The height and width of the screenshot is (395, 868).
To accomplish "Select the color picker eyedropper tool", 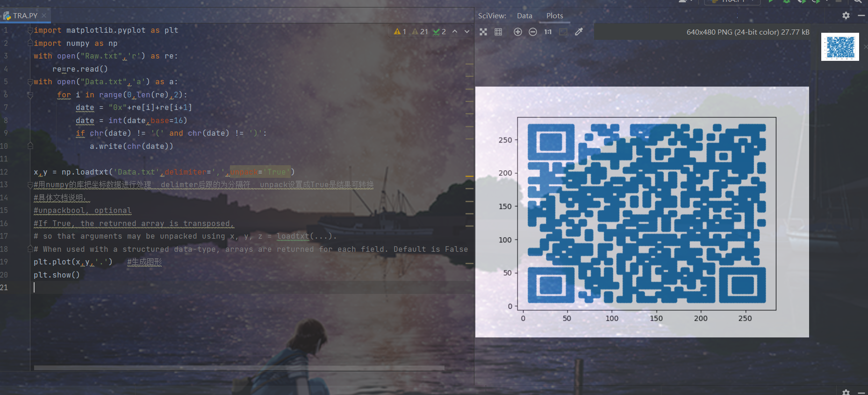I will point(579,32).
